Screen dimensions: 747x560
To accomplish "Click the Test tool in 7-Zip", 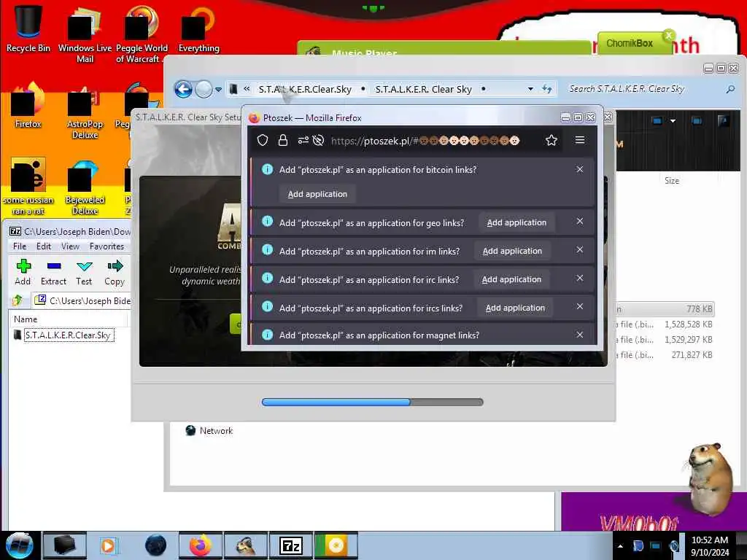I will 84,272.
